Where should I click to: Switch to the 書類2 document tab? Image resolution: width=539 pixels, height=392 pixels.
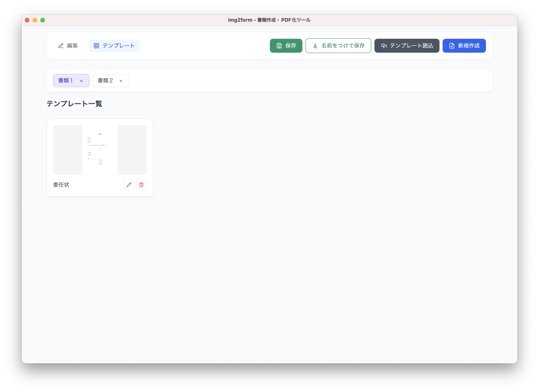tap(105, 81)
